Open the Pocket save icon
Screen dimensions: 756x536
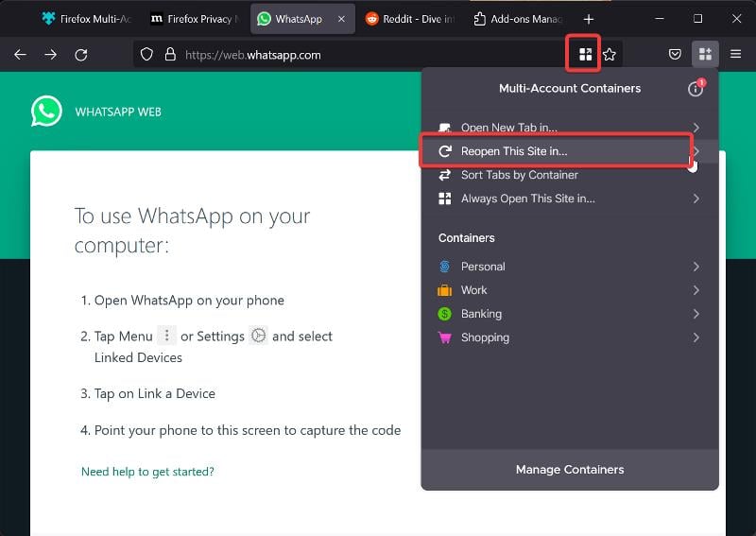click(675, 54)
